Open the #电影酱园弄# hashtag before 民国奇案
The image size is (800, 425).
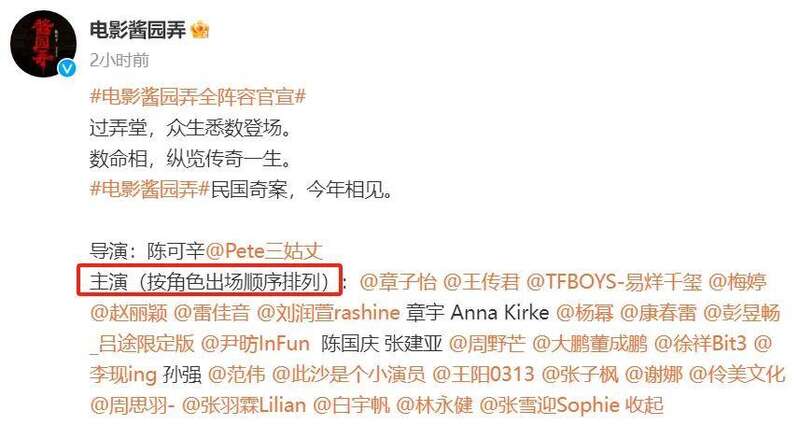(x=150, y=189)
